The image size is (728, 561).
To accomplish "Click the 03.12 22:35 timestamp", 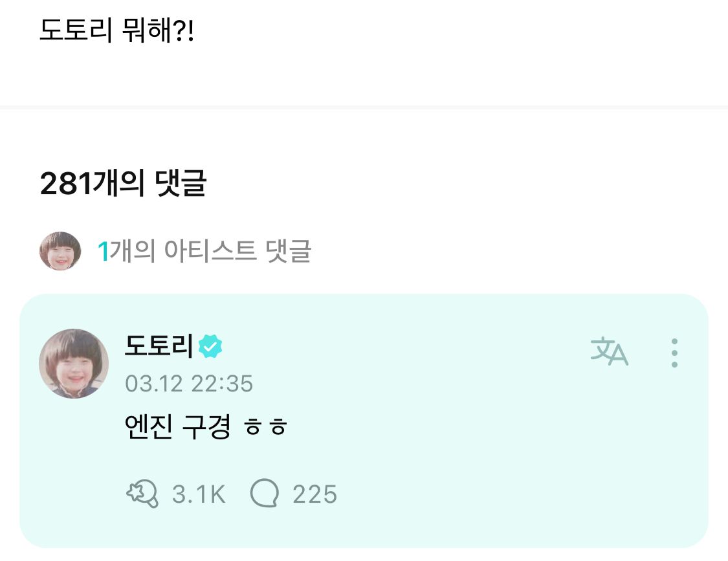I will [x=188, y=384].
